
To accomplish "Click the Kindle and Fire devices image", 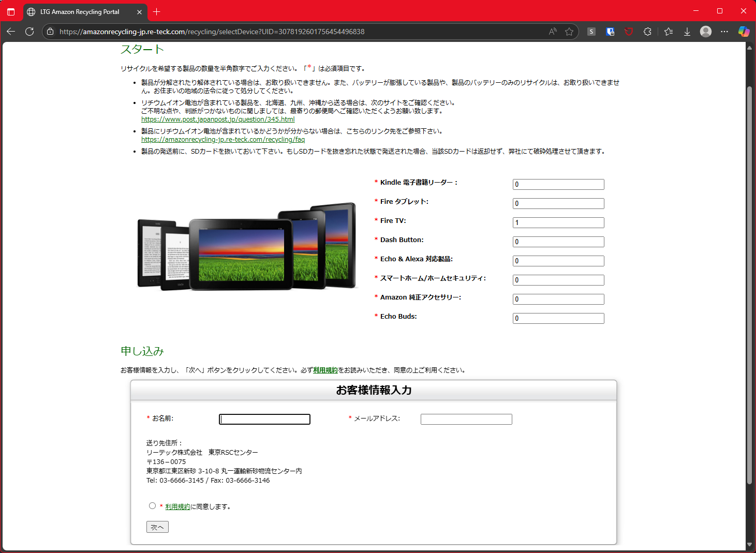I will 247,246.
